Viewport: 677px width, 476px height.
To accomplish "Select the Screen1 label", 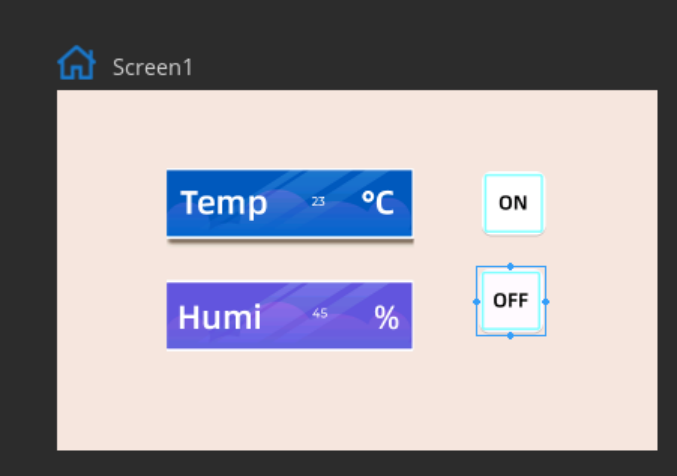I will tap(152, 67).
